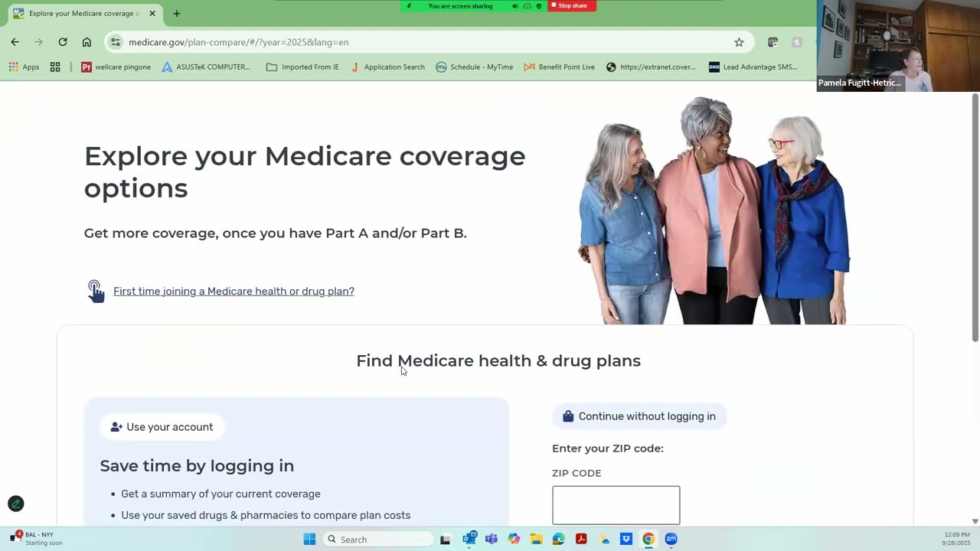The height and width of the screenshot is (551, 980).
Task: Open Zoom from the taskbar
Action: [671, 540]
